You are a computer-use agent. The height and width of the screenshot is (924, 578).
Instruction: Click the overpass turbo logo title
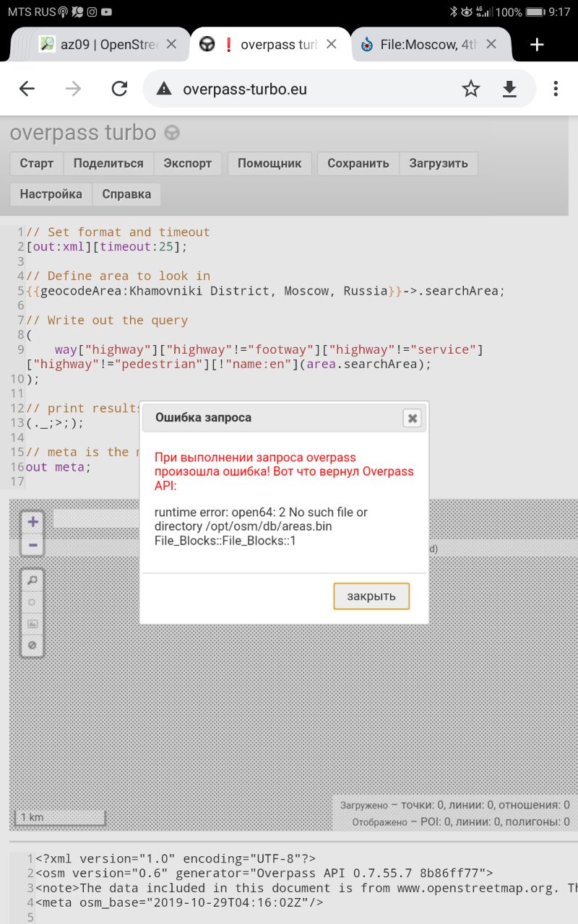[x=95, y=133]
